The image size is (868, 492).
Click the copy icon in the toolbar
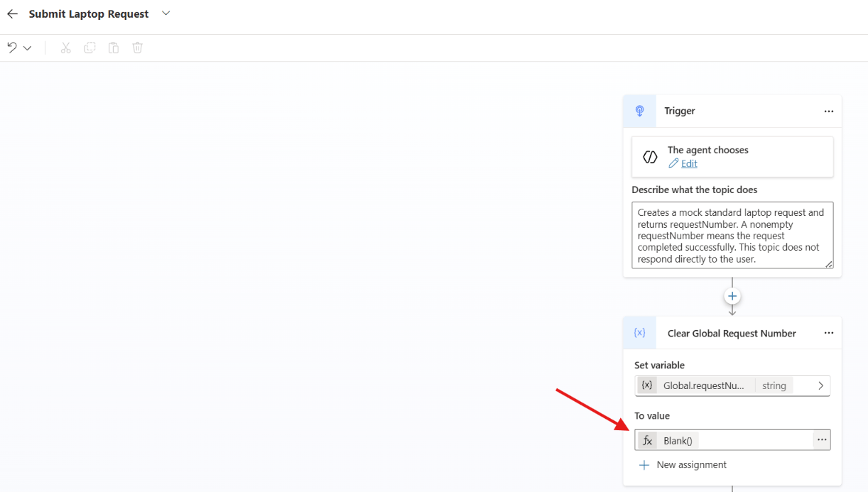(89, 48)
